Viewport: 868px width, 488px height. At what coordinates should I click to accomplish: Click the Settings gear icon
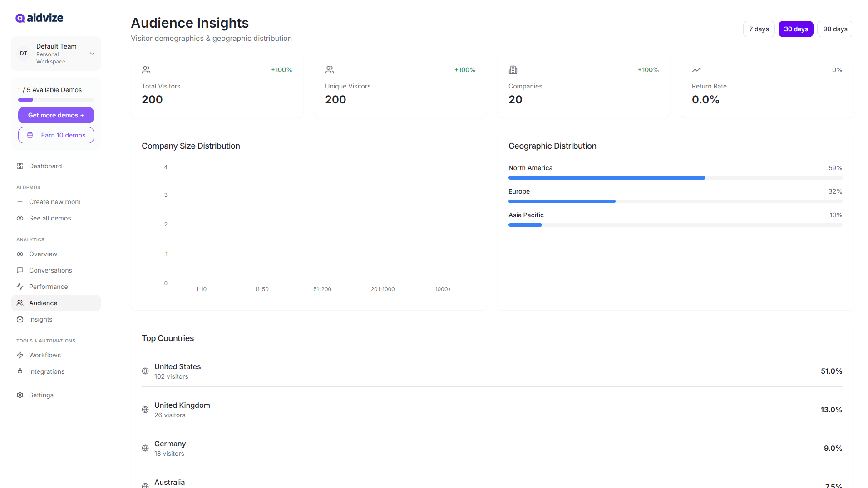[x=20, y=395]
